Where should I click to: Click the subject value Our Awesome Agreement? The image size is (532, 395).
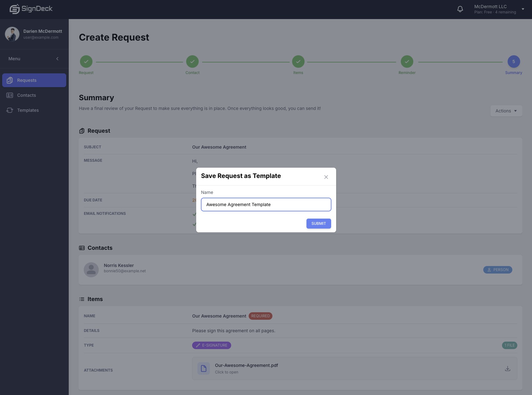pyautogui.click(x=219, y=147)
